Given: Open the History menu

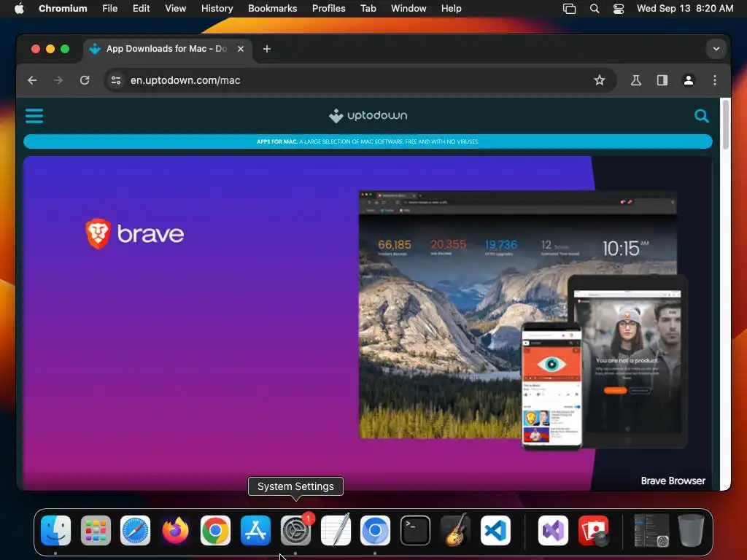Looking at the screenshot, I should (217, 8).
